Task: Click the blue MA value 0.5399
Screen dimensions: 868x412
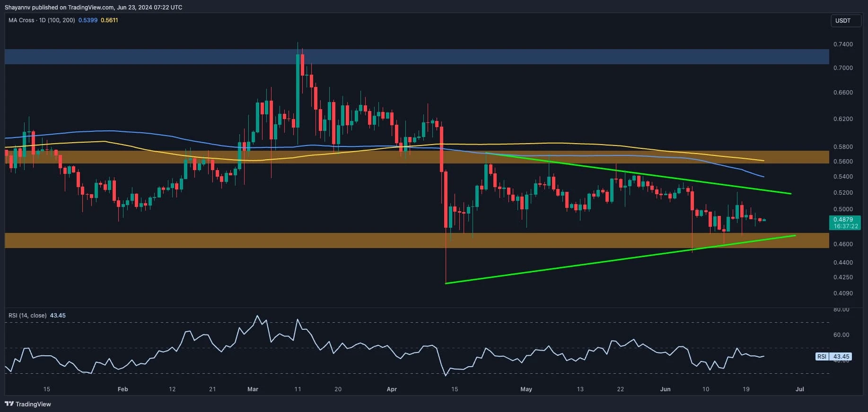Action: tap(88, 20)
